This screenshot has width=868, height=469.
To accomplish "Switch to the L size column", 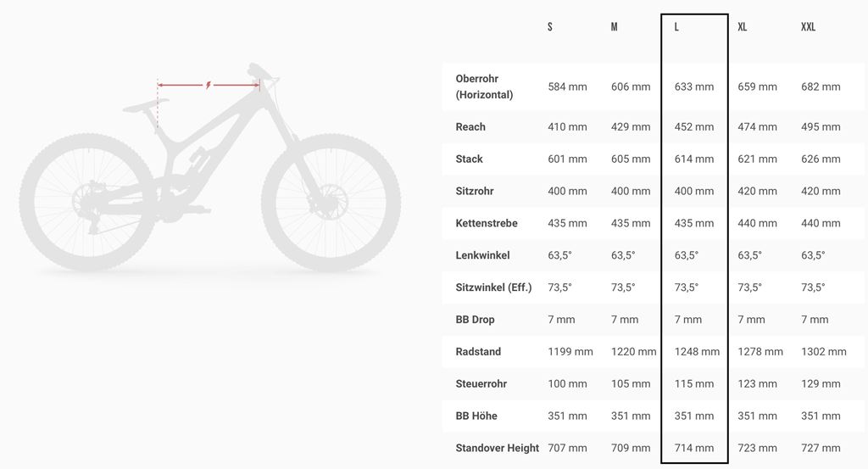I will point(676,27).
